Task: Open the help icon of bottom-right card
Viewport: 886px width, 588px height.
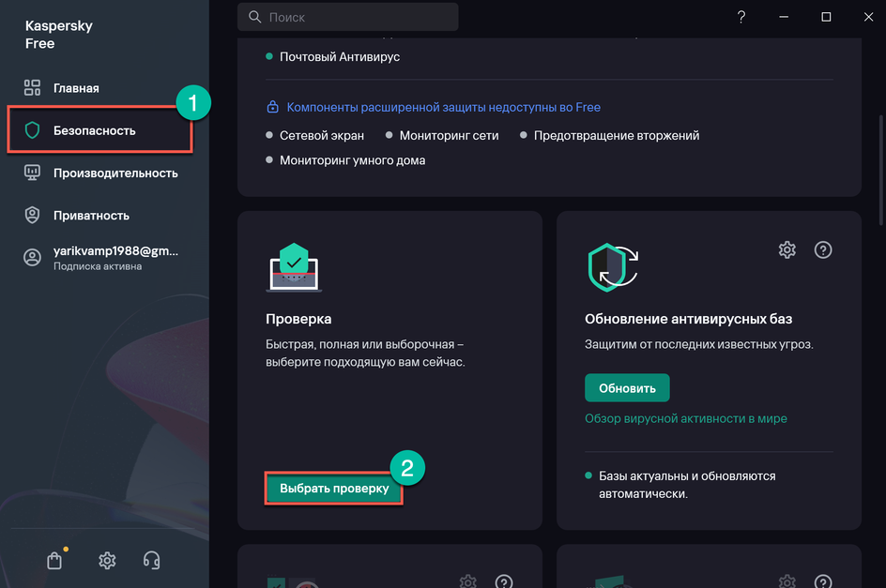Action: click(x=823, y=581)
